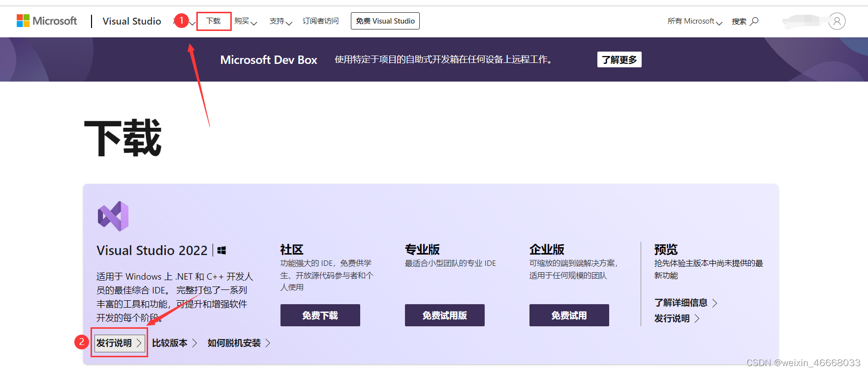Click the 预览 section heading
Image resolution: width=868 pixels, height=372 pixels.
tap(666, 249)
